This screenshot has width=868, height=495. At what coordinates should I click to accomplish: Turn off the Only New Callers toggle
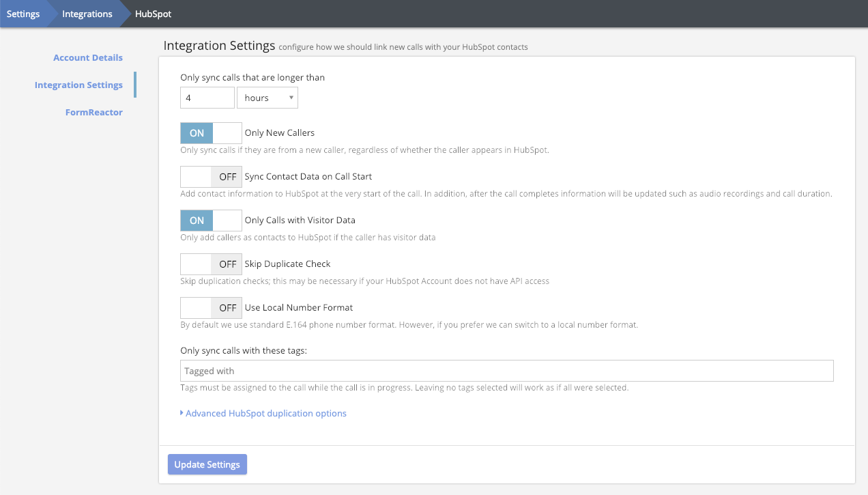211,133
